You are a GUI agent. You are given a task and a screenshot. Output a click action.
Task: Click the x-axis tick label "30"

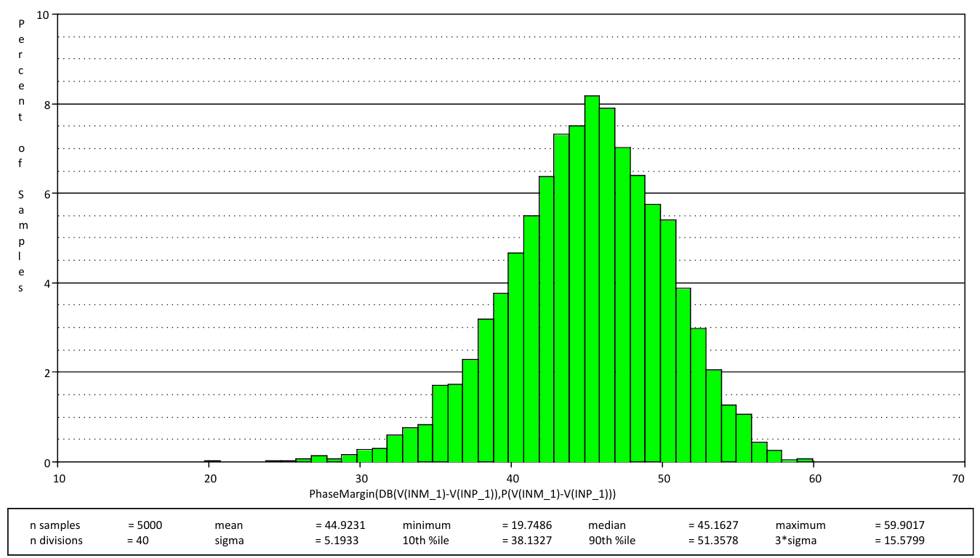361,478
